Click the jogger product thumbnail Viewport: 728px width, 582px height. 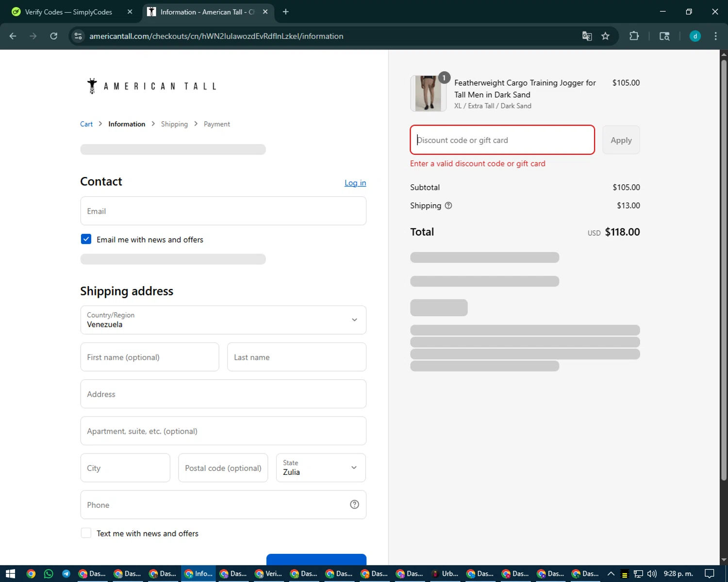(x=428, y=94)
